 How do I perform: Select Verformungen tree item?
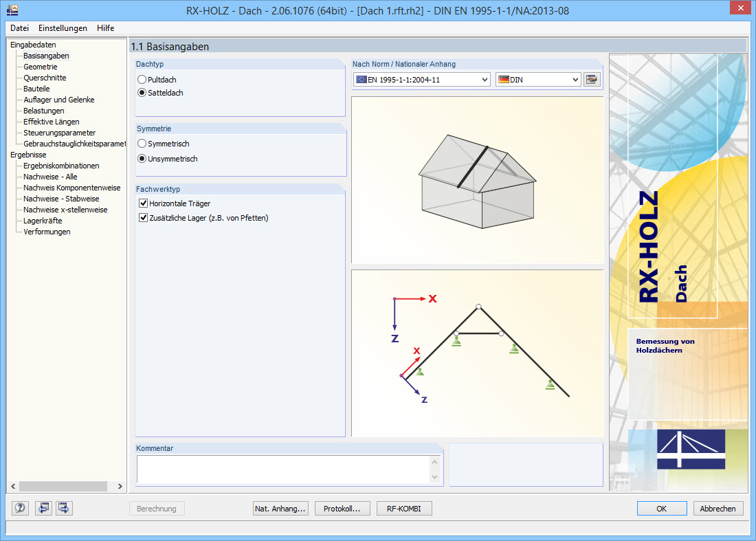click(47, 232)
